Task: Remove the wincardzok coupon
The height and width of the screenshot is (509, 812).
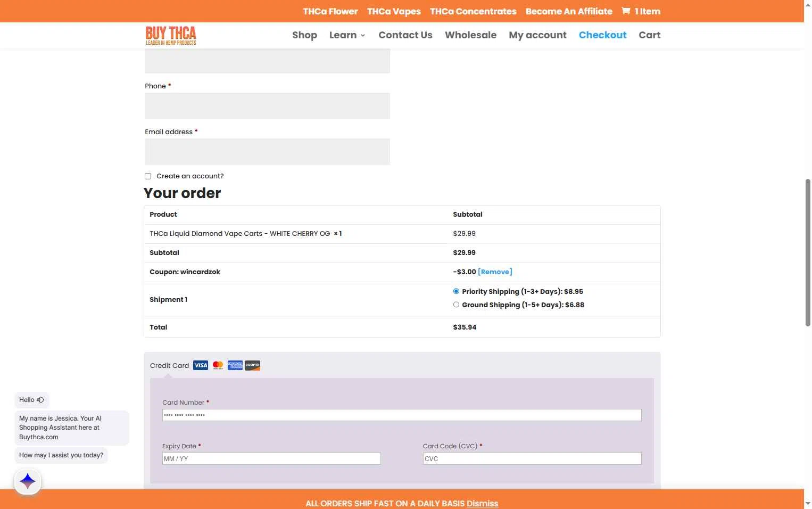Action: 495,272
